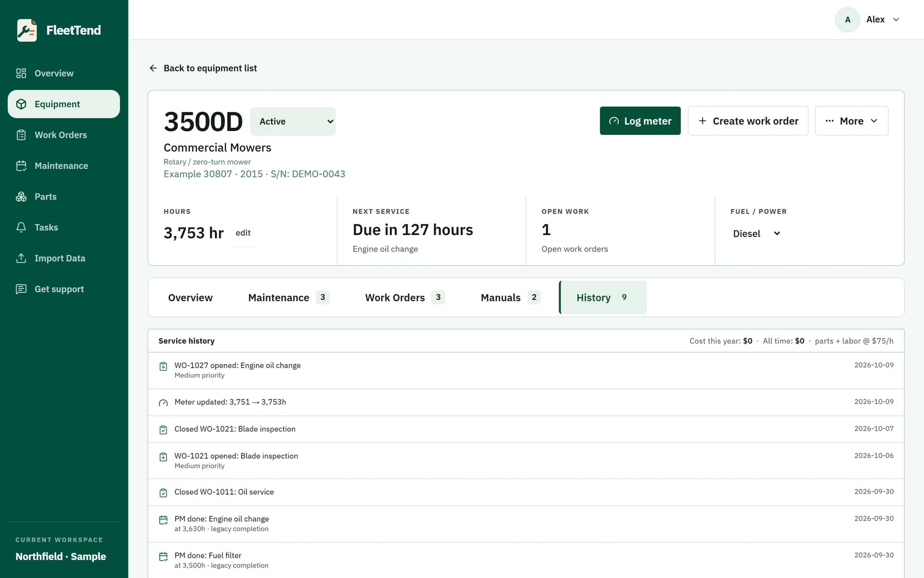Click the Meter updated gauge icon
Screen dimensions: 924x578
tap(163, 403)
